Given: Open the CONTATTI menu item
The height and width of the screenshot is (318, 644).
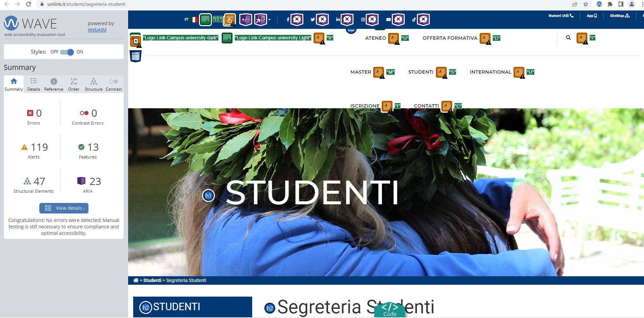Looking at the screenshot, I should point(426,106).
